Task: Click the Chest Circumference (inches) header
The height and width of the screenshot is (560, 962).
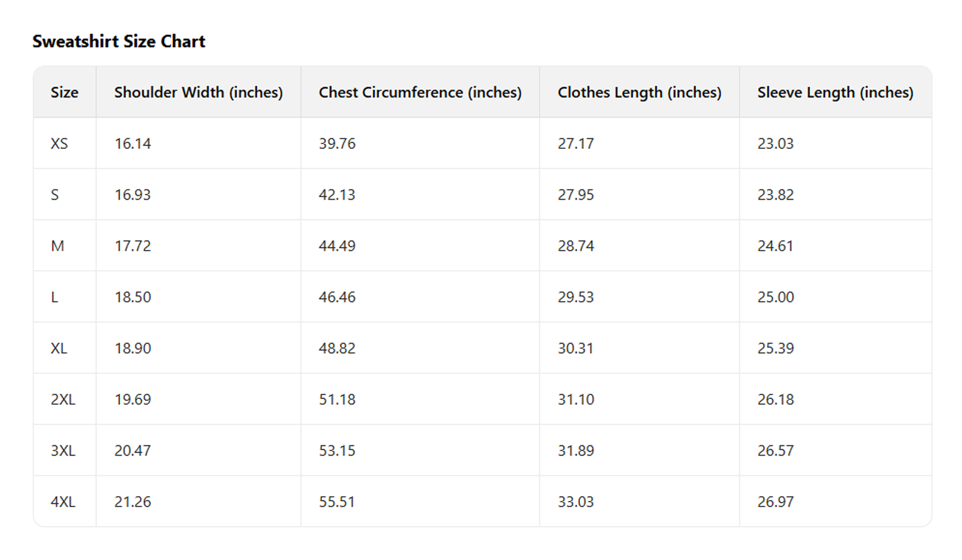Action: [420, 92]
